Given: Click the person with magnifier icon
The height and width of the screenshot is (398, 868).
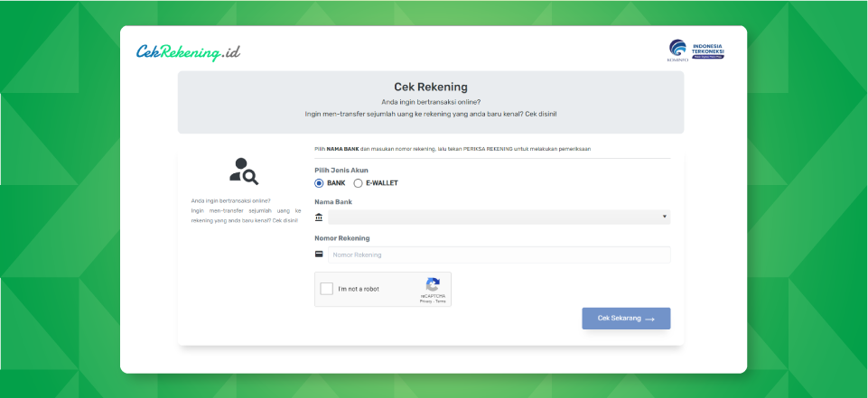Looking at the screenshot, I should click(244, 171).
